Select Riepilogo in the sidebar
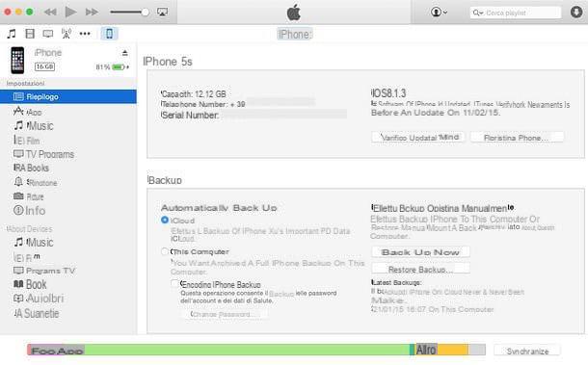 click(x=68, y=96)
